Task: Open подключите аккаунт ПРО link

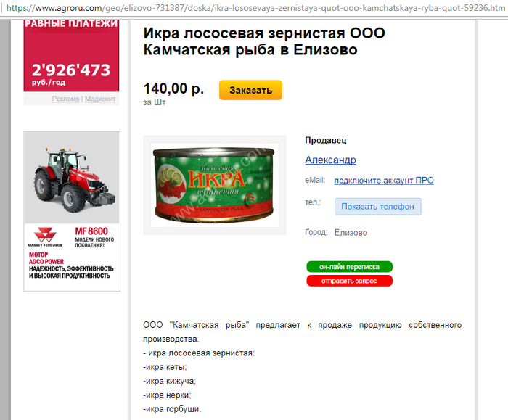Action: click(384, 181)
